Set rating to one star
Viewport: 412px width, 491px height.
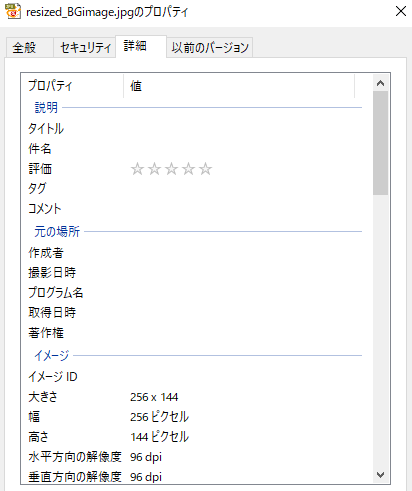(x=137, y=169)
